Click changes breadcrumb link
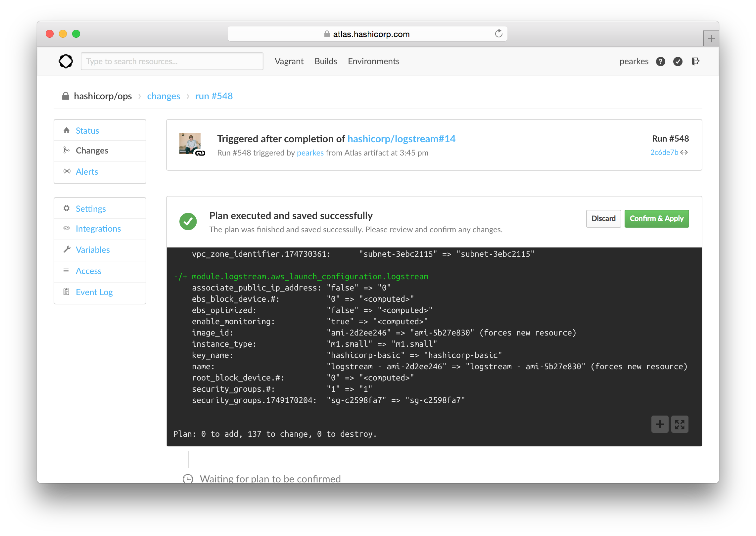The height and width of the screenshot is (536, 756). pyautogui.click(x=164, y=96)
